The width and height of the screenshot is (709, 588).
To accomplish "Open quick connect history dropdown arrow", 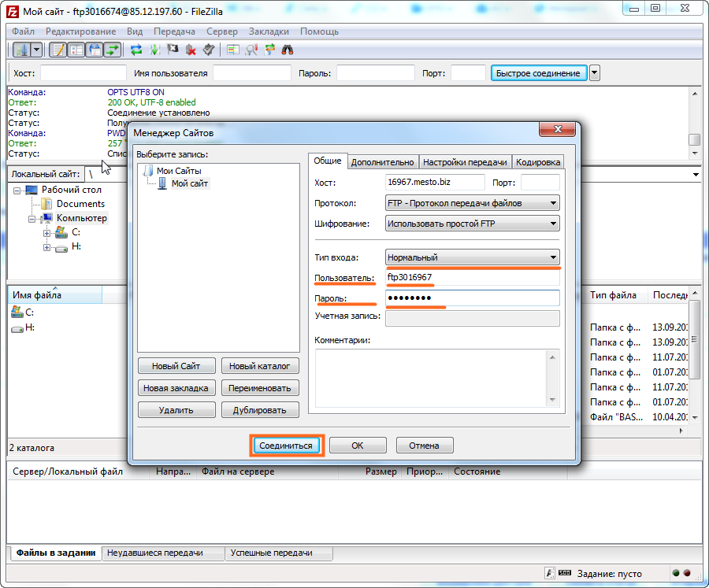I will tap(595, 72).
